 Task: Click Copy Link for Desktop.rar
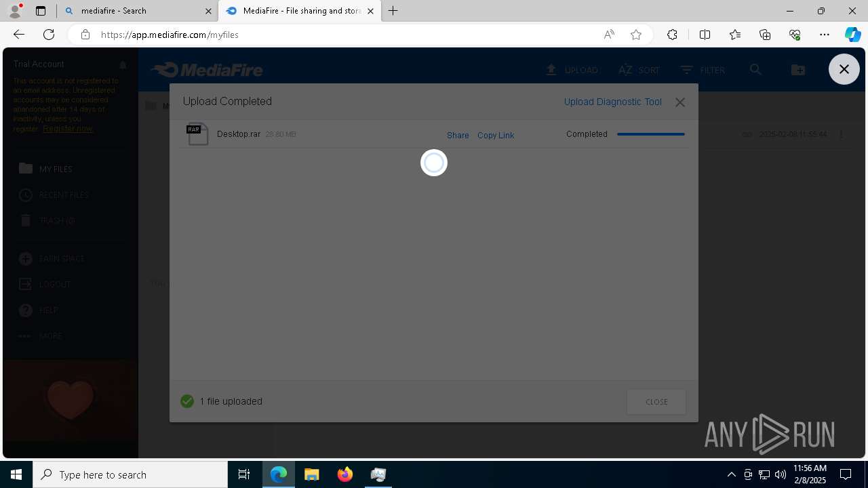click(x=496, y=135)
